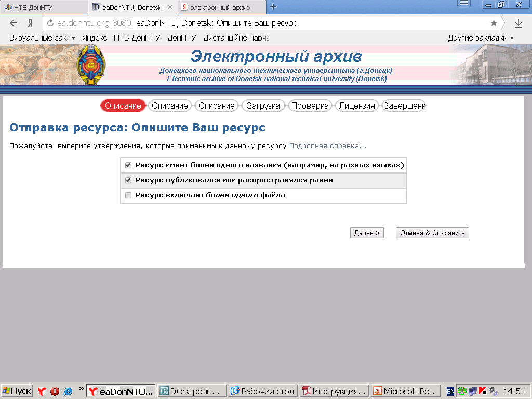Viewport: 532px width, 399px height.
Task: Open browser menu hamburger icon in title bar
Action: 464,4
